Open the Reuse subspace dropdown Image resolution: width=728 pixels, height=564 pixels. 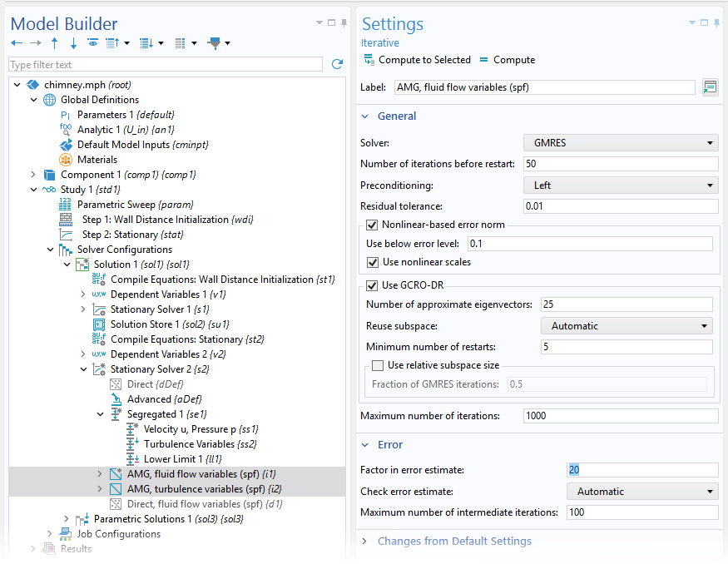[626, 326]
